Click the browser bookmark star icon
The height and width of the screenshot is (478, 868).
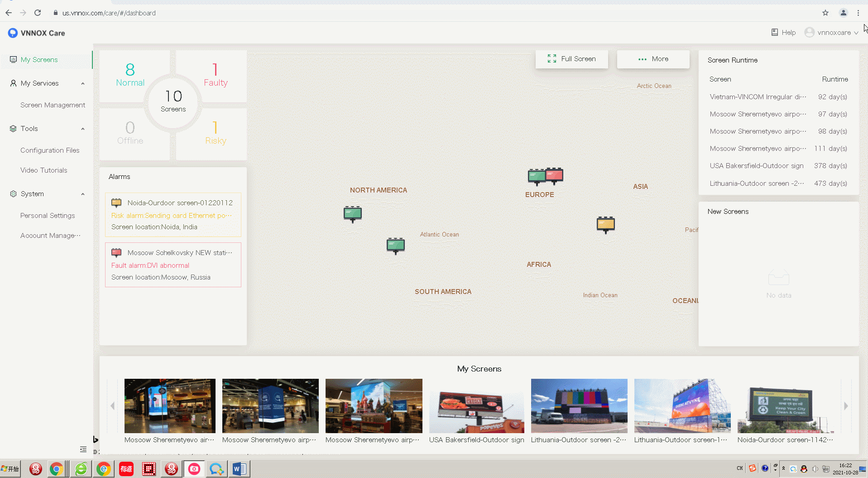point(825,13)
